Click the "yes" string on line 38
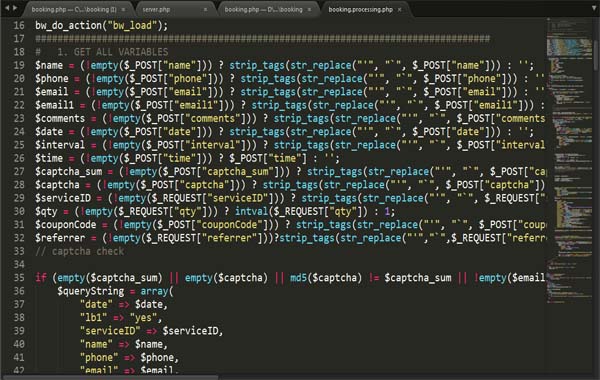The height and width of the screenshot is (380, 600). tap(143, 318)
